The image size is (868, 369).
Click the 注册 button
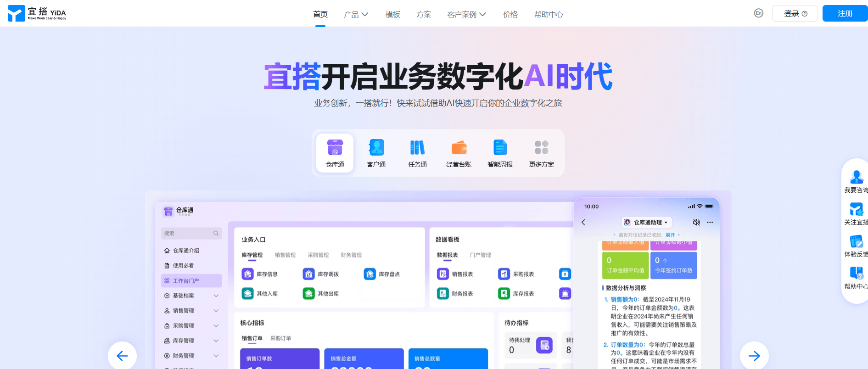tap(845, 13)
